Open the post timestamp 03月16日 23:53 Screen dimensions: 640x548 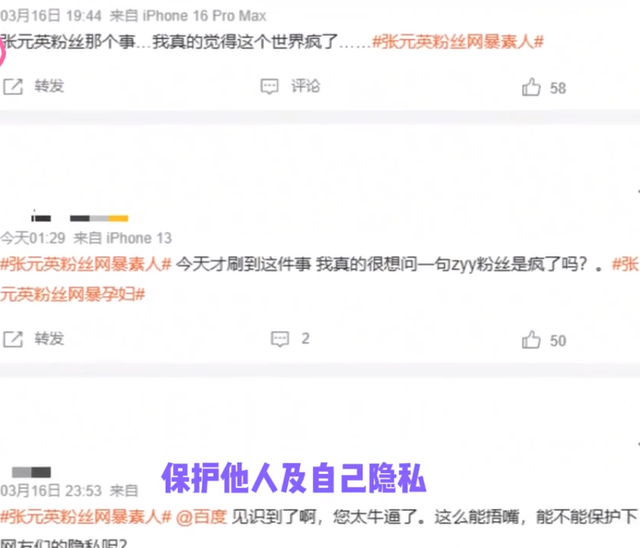tap(51, 490)
